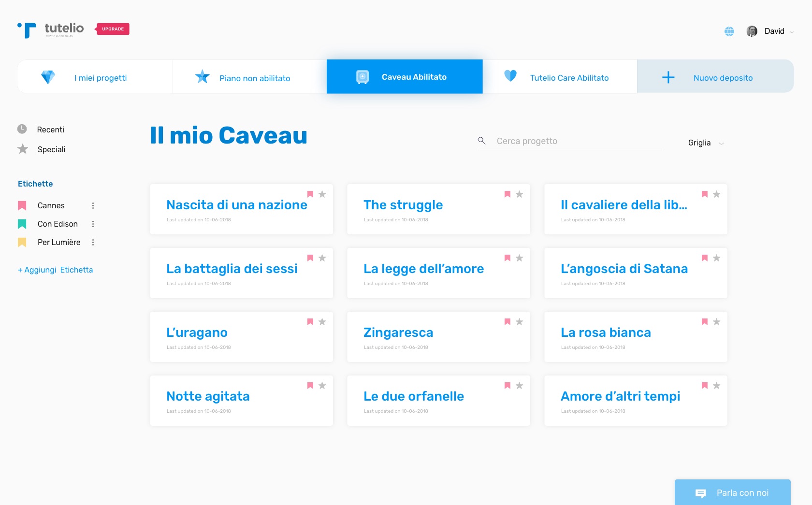Switch to I miei progetti tab

pos(95,77)
